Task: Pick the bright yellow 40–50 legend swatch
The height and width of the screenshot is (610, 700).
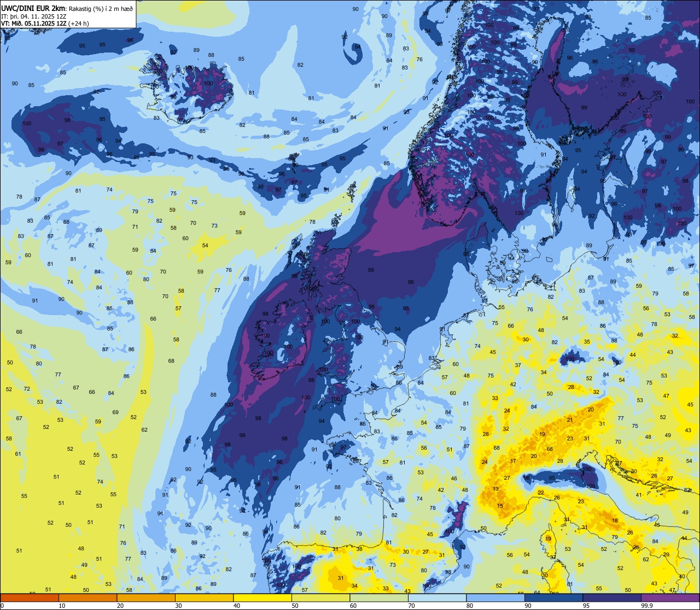Action: point(262,598)
